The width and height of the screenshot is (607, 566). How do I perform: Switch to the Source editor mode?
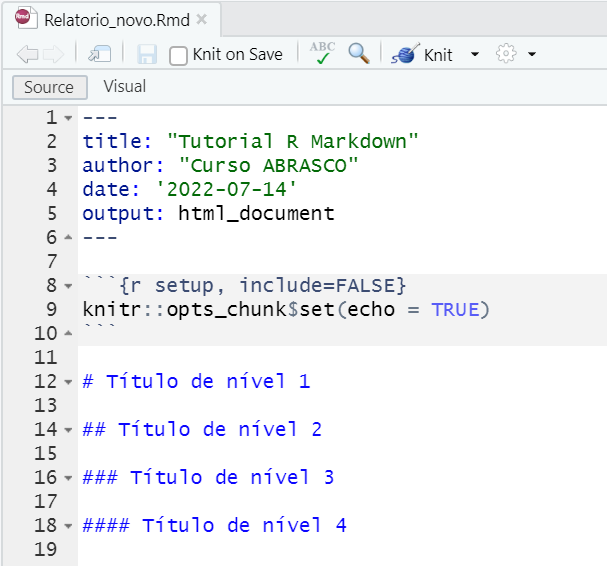[49, 87]
